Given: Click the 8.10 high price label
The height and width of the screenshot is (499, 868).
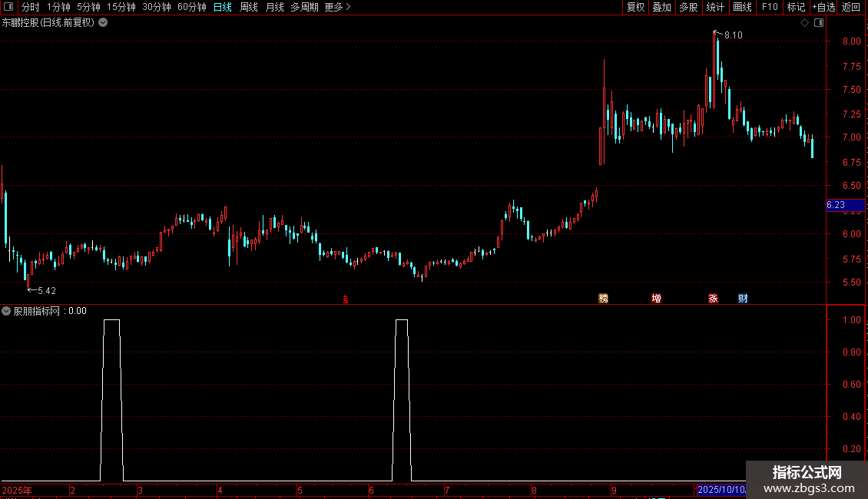Looking at the screenshot, I should pos(734,35).
